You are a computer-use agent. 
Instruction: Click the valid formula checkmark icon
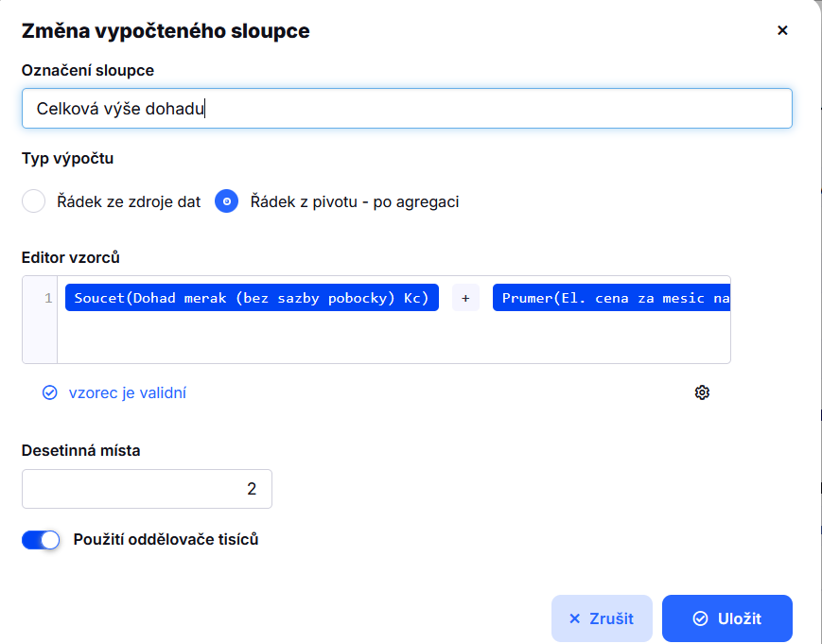50,392
